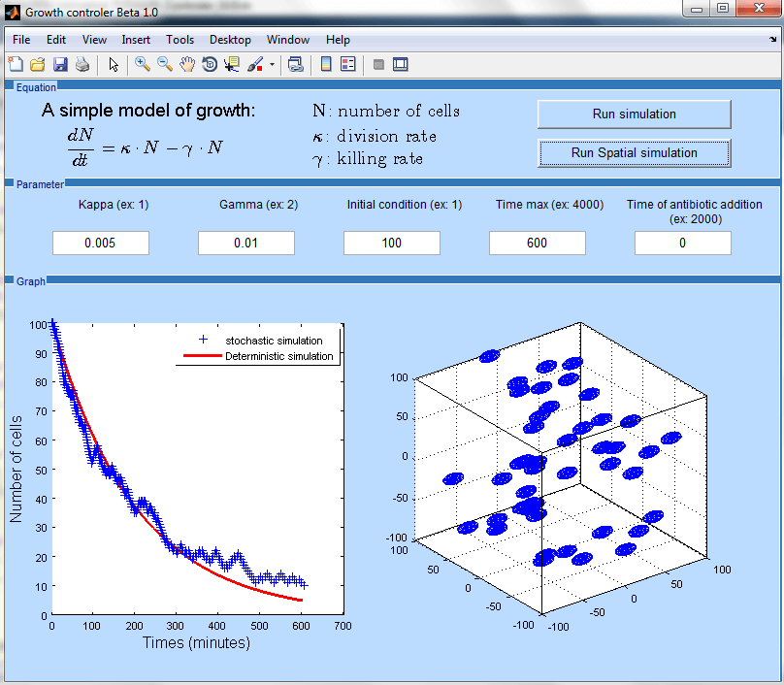Toggle the Edit Plot arrow tool
Viewport: 784px width, 685px height.
click(x=114, y=65)
